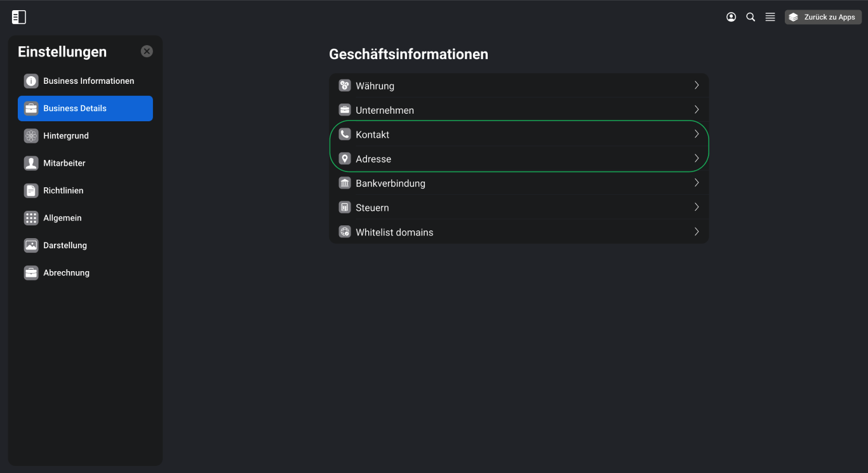Image resolution: width=868 pixels, height=473 pixels.
Task: Click the Business Details briefcase icon
Action: click(x=31, y=109)
